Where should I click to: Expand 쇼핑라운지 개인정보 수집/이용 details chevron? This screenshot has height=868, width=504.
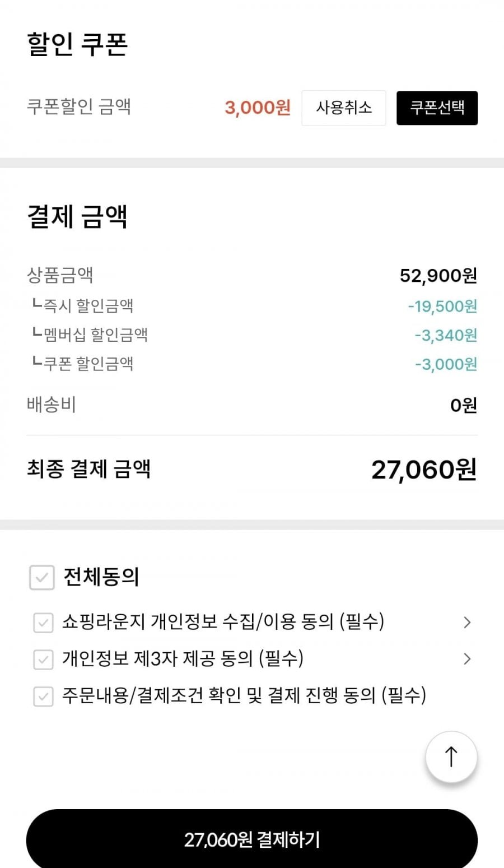click(467, 622)
